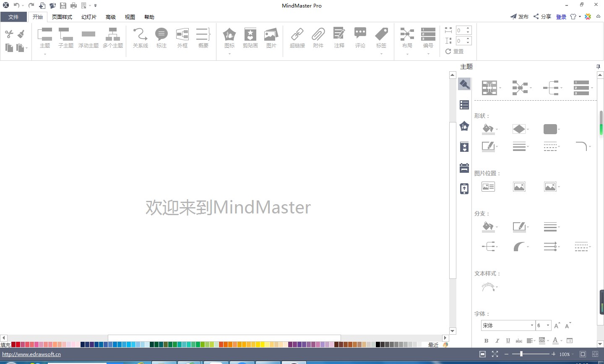Open the clipart panel in sidebar

click(x=464, y=147)
